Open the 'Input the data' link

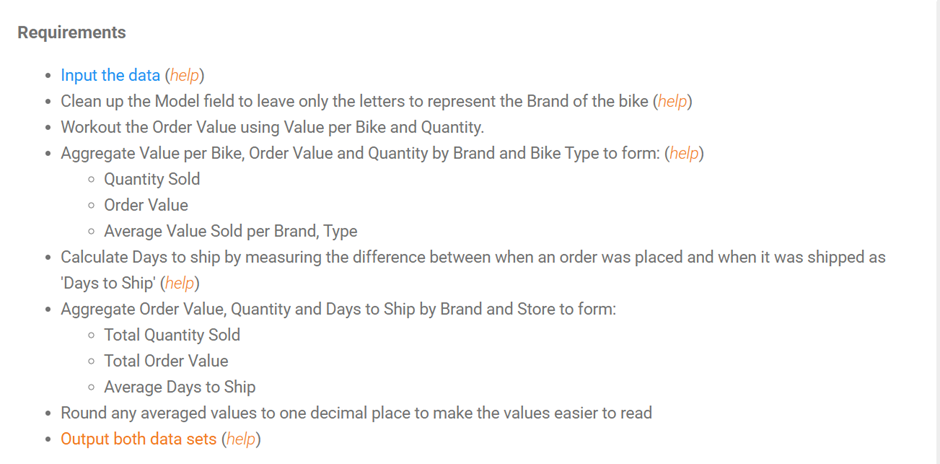(110, 76)
